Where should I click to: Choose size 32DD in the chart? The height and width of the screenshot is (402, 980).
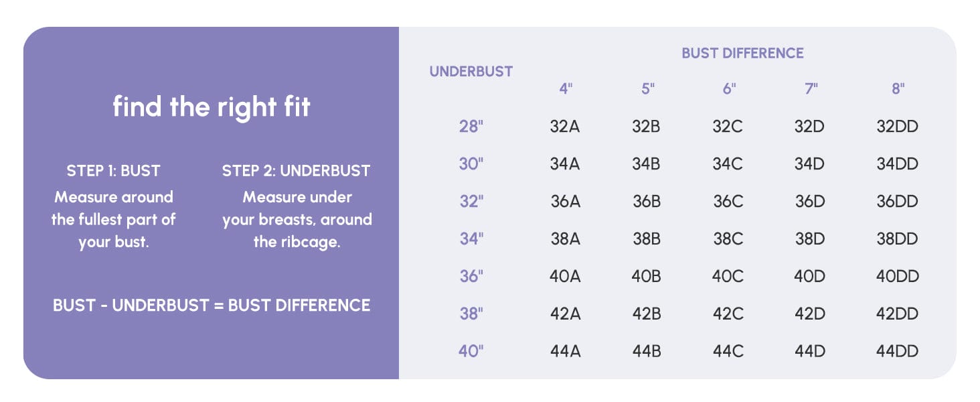coord(898,127)
